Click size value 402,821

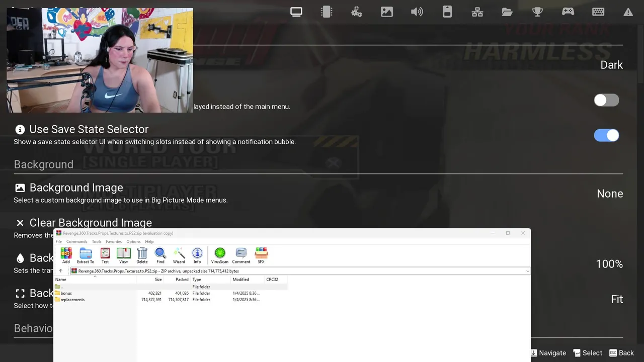155,293
